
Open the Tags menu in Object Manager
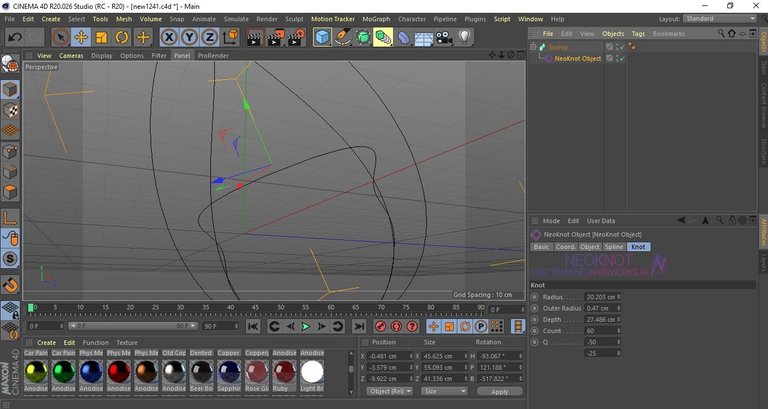638,34
